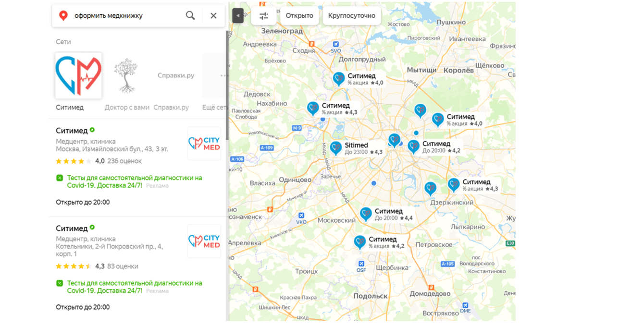Image resolution: width=644 pixels, height=325 pixels.
Task: Click ad percent icon in second listing
Action: pos(60,283)
